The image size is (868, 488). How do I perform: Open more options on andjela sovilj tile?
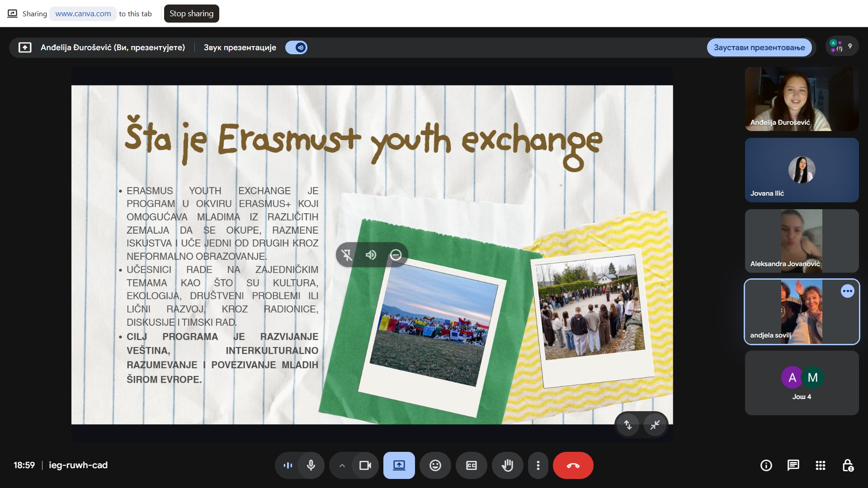click(x=847, y=291)
